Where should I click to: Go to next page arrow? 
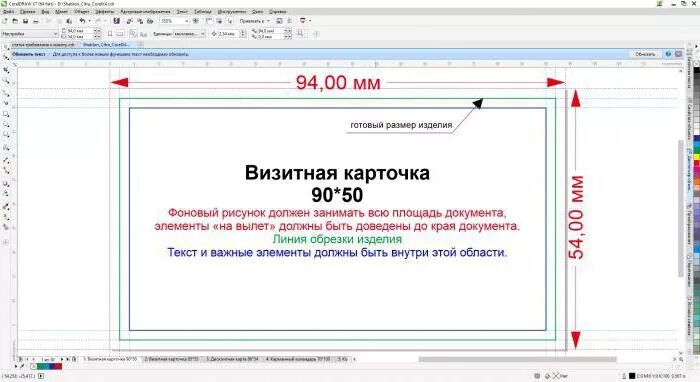tap(62, 359)
